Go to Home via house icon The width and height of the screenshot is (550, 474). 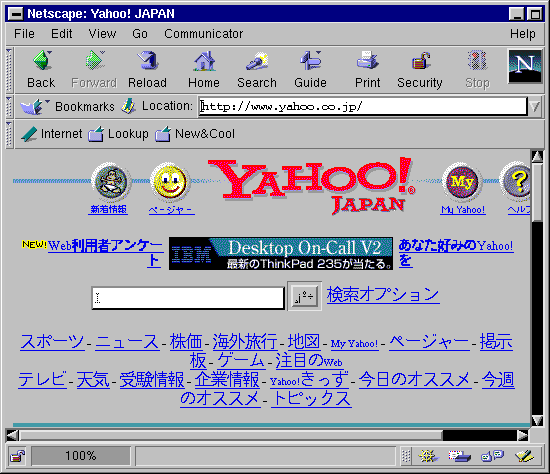pyautogui.click(x=204, y=61)
